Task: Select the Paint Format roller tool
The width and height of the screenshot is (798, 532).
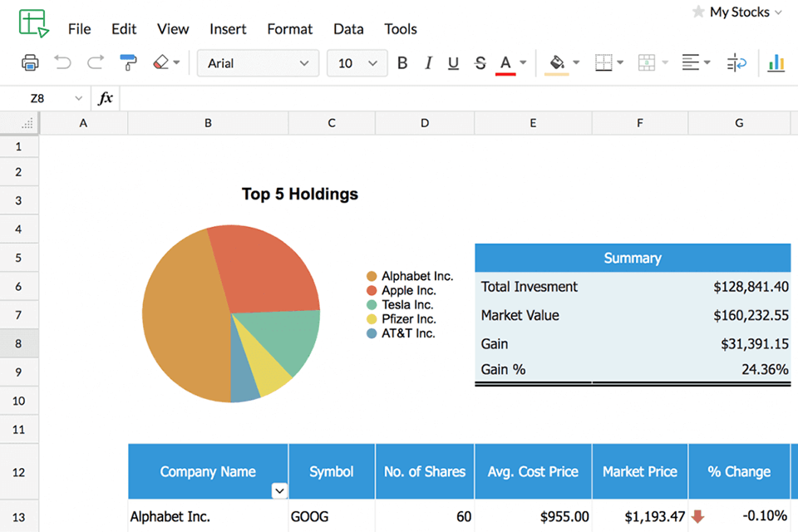Action: tap(128, 62)
